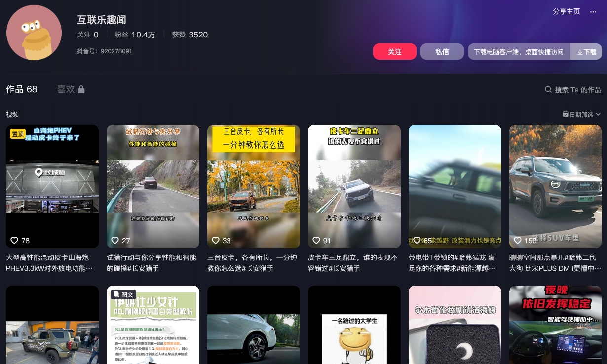This screenshot has width=607, height=364.
Task: Open the blurred dark car video with 65 likes
Action: click(455, 186)
